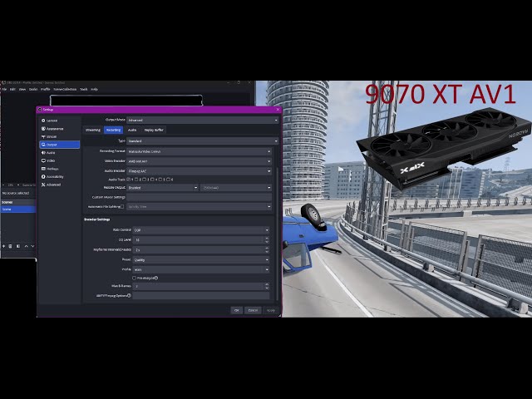Screen dimensions: 532x399
Task: Open the File menu in OBS
Action: 4,89
